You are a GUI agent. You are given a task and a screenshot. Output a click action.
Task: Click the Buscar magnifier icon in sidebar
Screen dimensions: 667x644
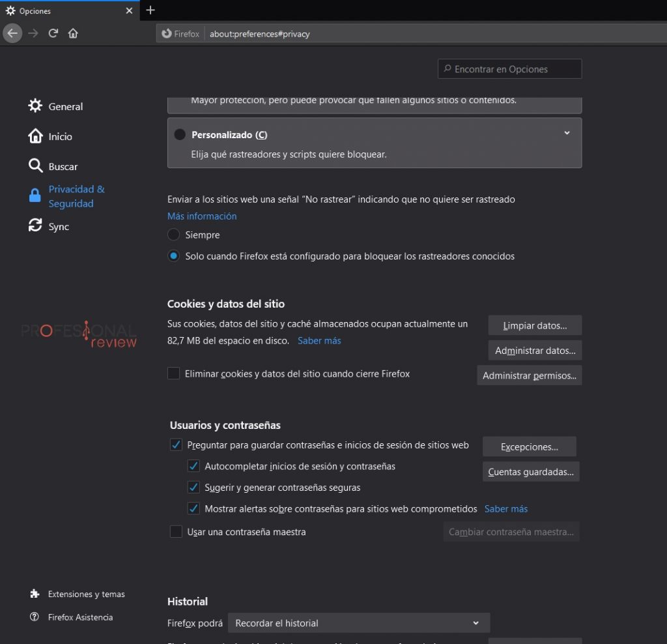pyautogui.click(x=35, y=166)
